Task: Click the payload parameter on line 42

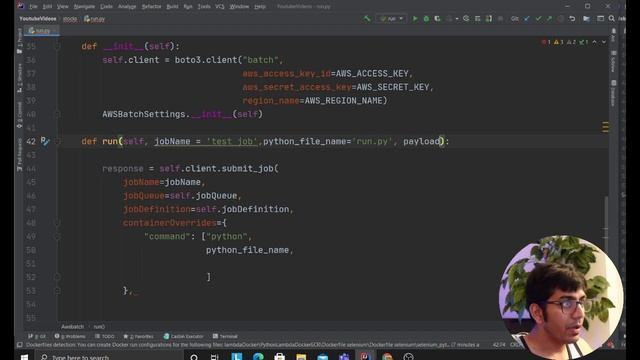Action: 421,141
